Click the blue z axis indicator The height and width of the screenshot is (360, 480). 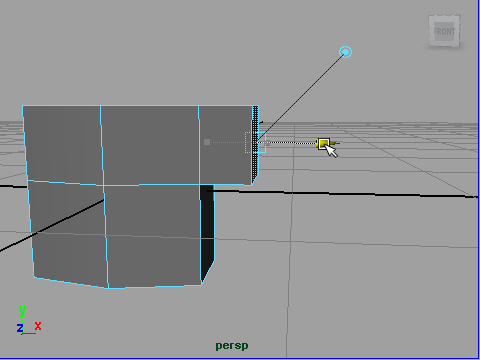pos(20,328)
